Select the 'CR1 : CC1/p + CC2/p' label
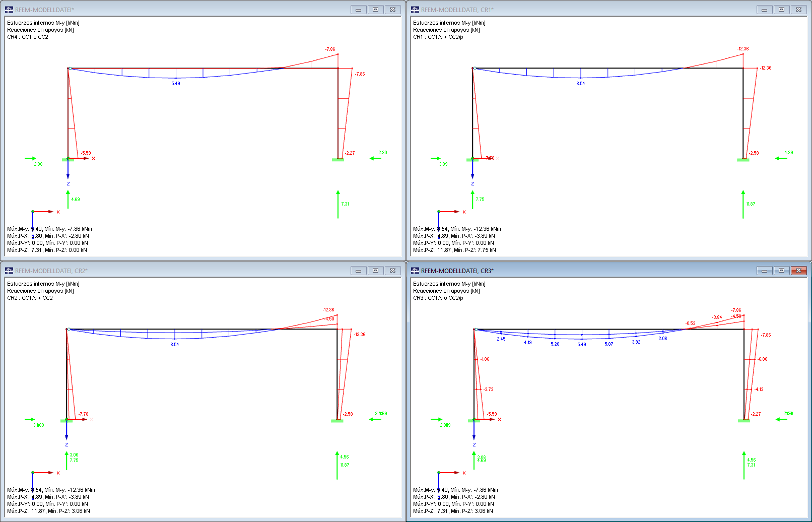This screenshot has height=522, width=812. [438, 37]
